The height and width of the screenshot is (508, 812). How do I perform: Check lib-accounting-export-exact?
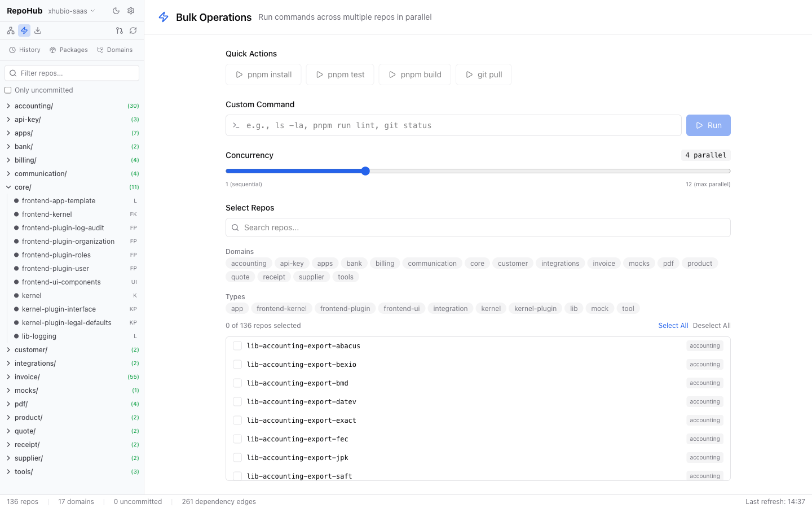click(x=237, y=421)
